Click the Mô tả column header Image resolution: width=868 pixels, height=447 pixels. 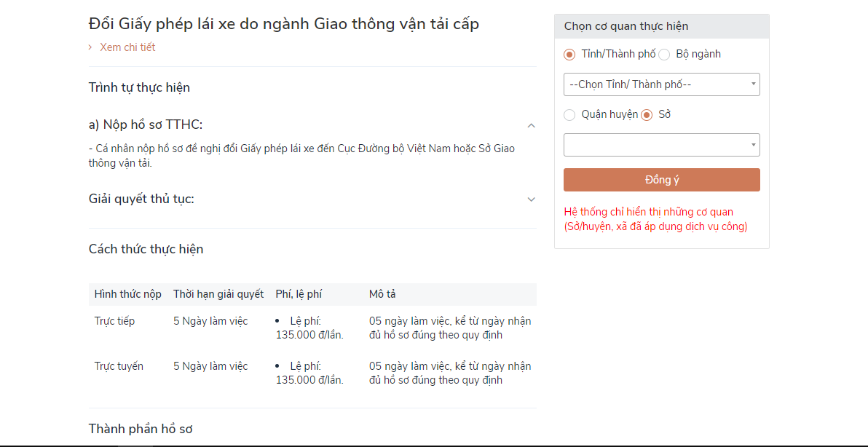click(x=382, y=294)
